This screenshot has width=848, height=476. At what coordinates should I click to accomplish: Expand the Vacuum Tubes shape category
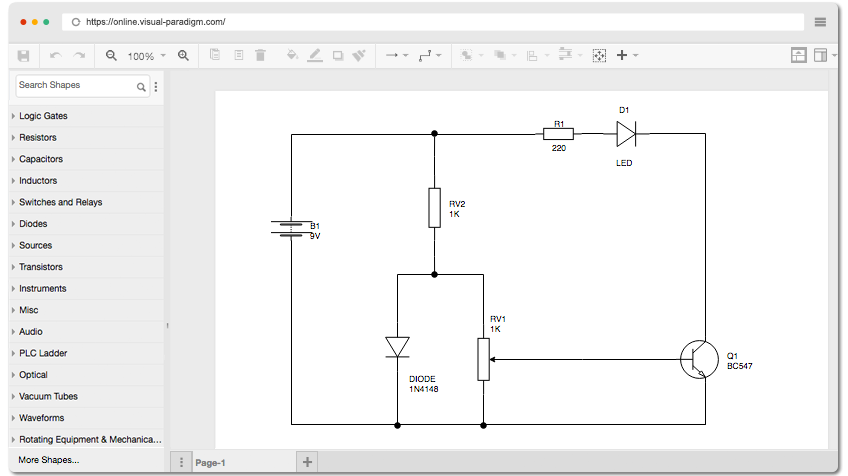click(x=87, y=396)
